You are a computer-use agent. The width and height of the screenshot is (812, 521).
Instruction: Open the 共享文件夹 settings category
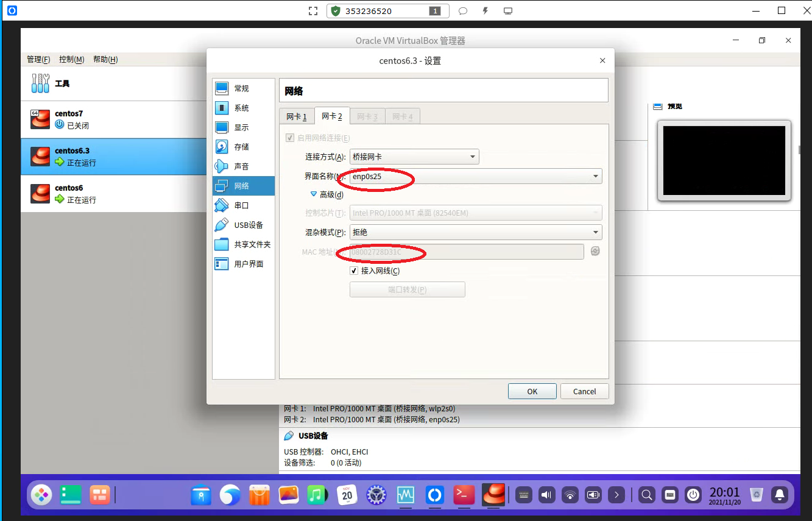pos(244,244)
